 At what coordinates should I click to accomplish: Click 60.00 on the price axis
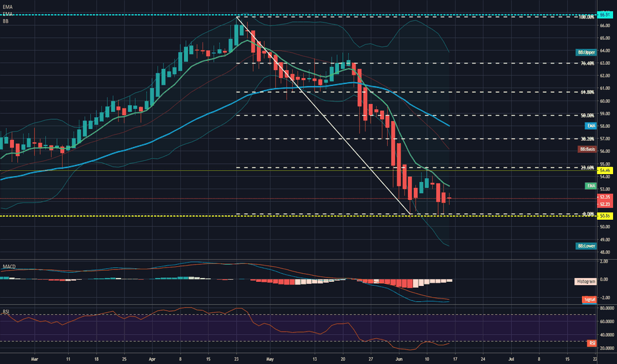coord(605,101)
